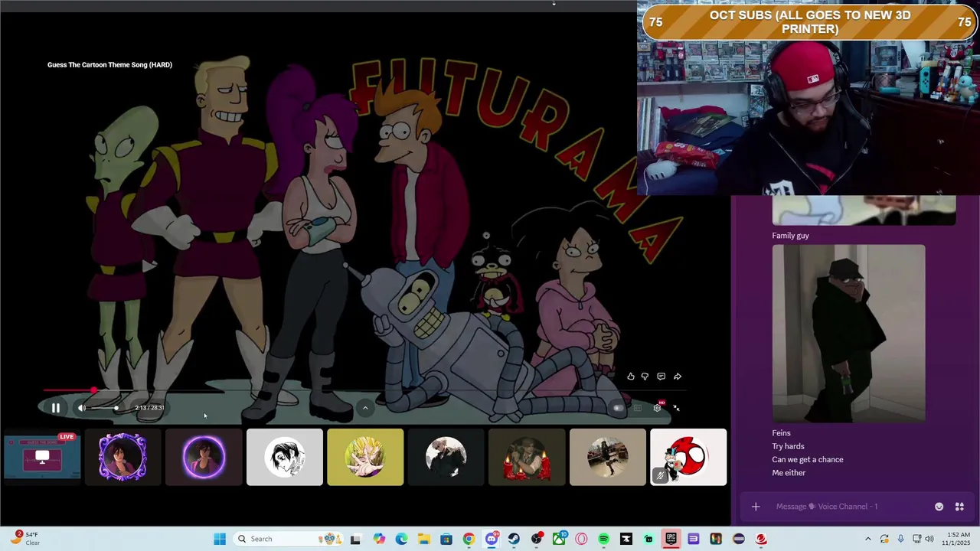
Task: Open the Windows Start menu
Action: [x=220, y=539]
